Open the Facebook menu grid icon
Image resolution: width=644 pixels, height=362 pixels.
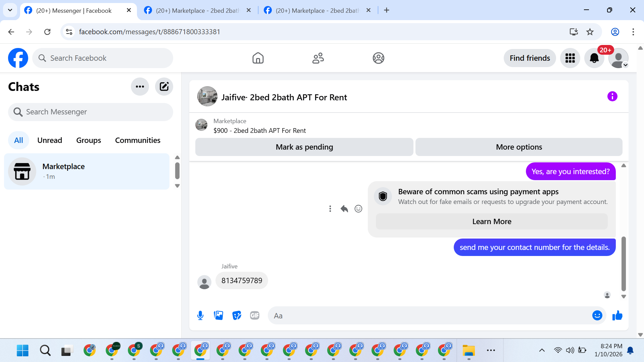pos(570,58)
